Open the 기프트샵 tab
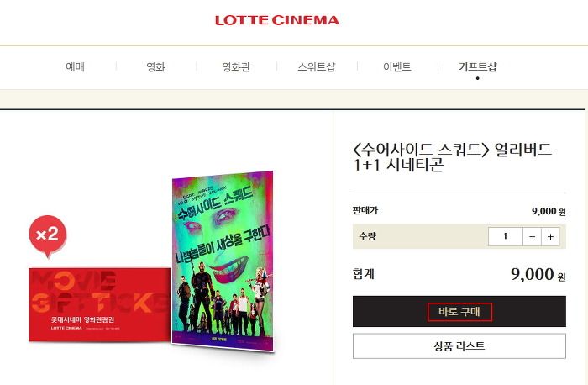Viewport: 588px width, 385px height. (x=477, y=66)
